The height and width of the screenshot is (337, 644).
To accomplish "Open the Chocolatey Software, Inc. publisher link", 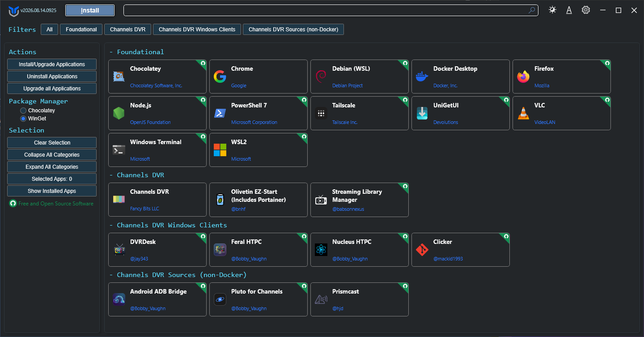I will 156,85.
